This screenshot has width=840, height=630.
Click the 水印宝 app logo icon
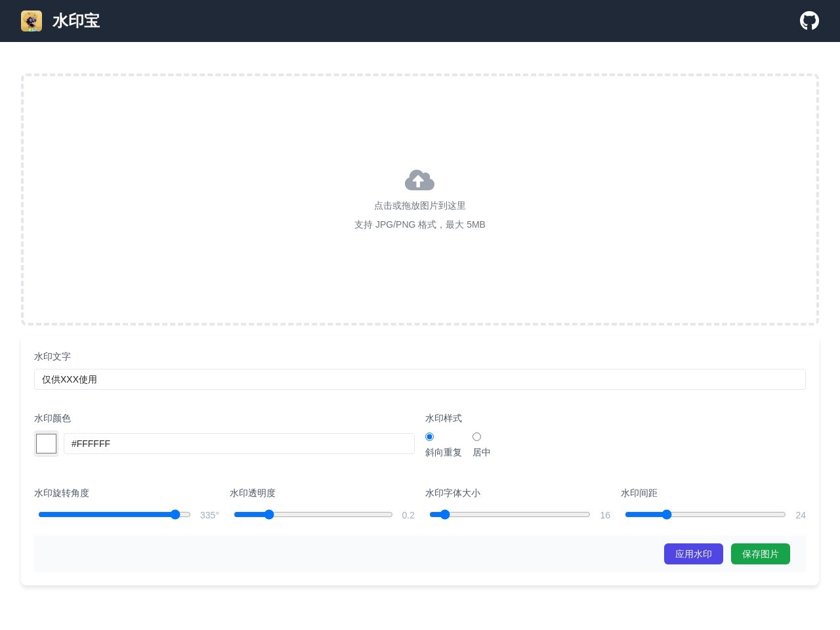(x=31, y=21)
